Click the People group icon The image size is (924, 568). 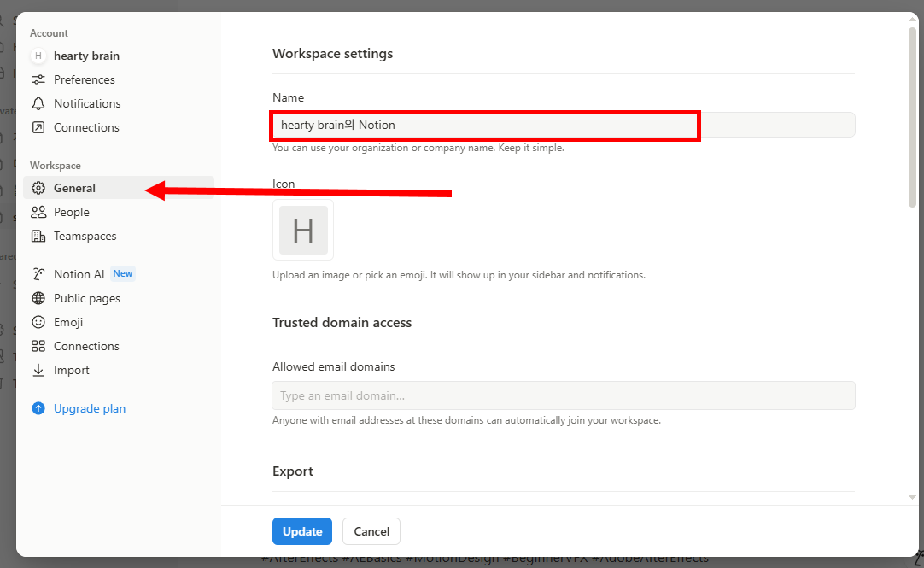click(38, 212)
